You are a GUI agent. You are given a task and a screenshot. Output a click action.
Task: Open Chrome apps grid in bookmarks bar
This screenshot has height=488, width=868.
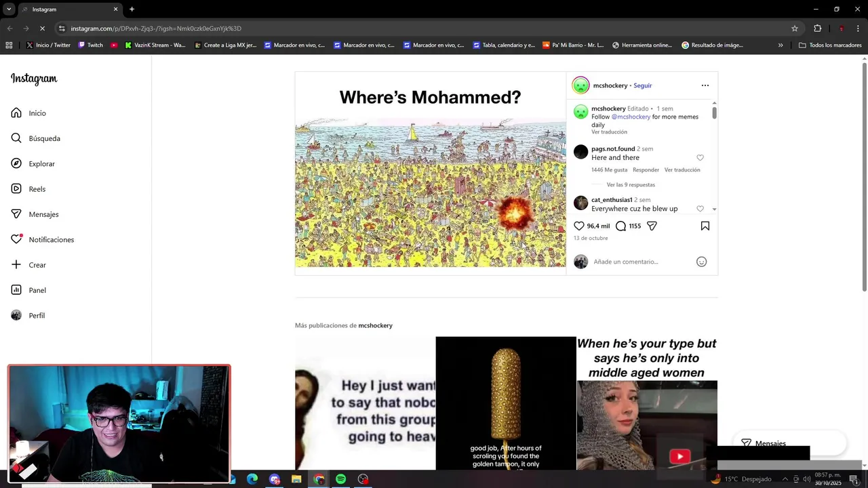[x=9, y=45]
